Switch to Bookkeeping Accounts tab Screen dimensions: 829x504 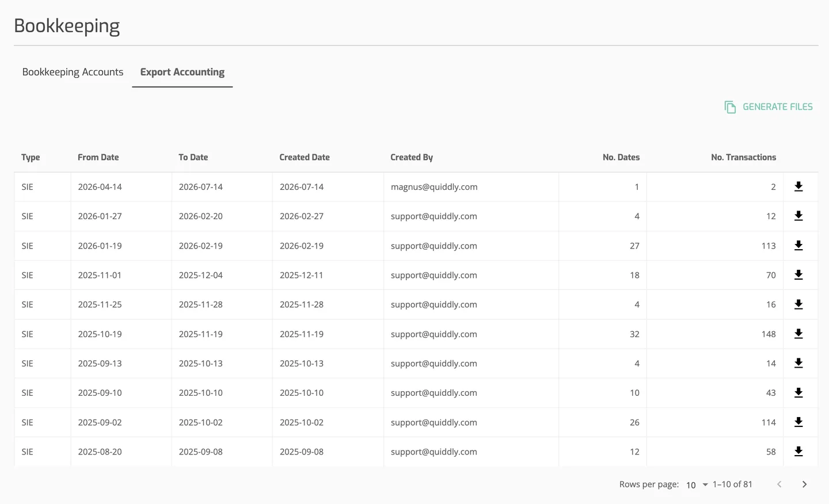(73, 72)
